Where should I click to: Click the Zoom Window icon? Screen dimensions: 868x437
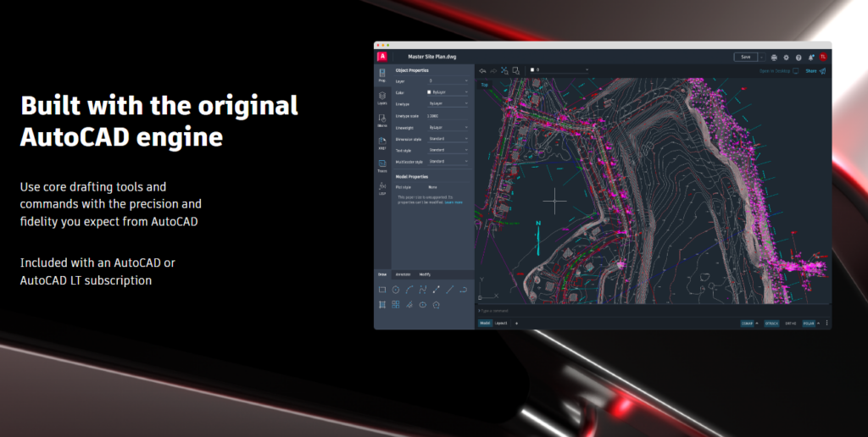[x=515, y=71]
